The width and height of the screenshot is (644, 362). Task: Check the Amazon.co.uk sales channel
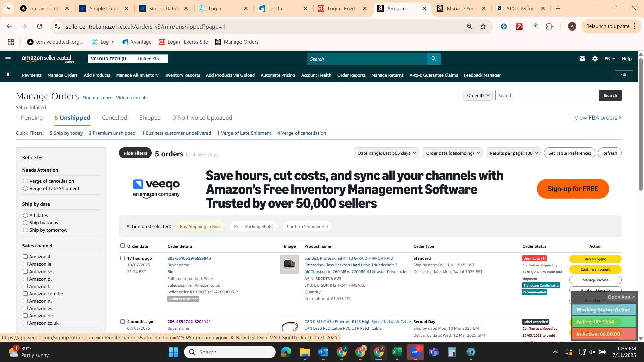tap(25, 323)
